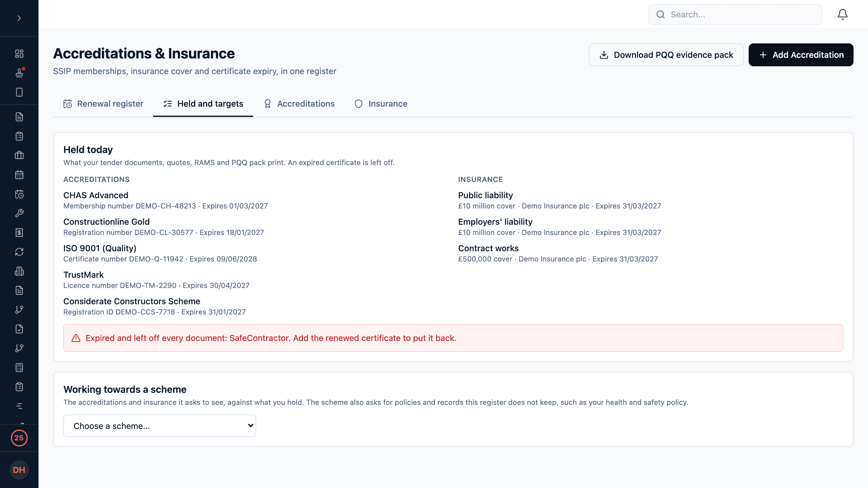Click the TrustMark entry
The height and width of the screenshot is (488, 868).
click(x=156, y=280)
